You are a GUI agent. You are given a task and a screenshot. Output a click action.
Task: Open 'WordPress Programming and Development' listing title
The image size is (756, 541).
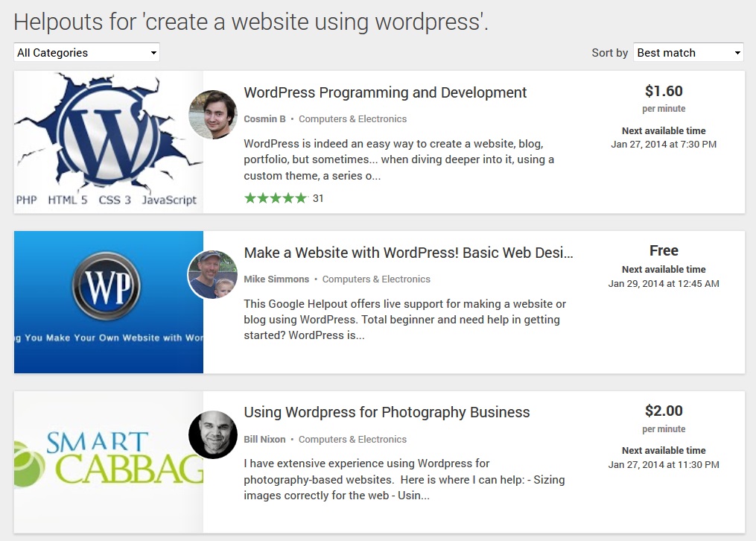[x=385, y=93]
